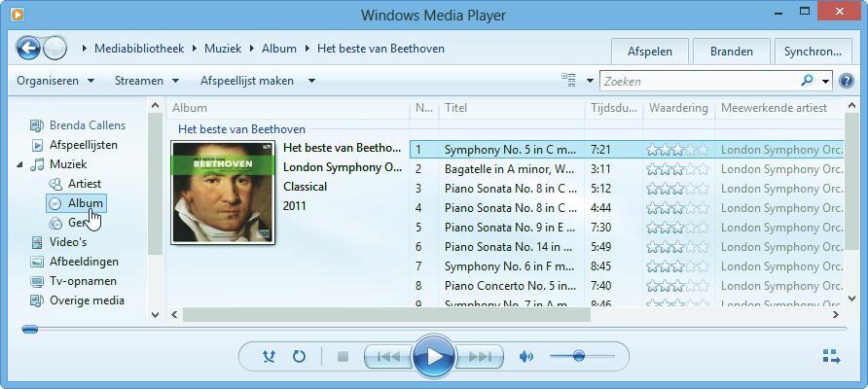
Task: Click Het beste van Beethoven breadcrumb
Action: (380, 49)
